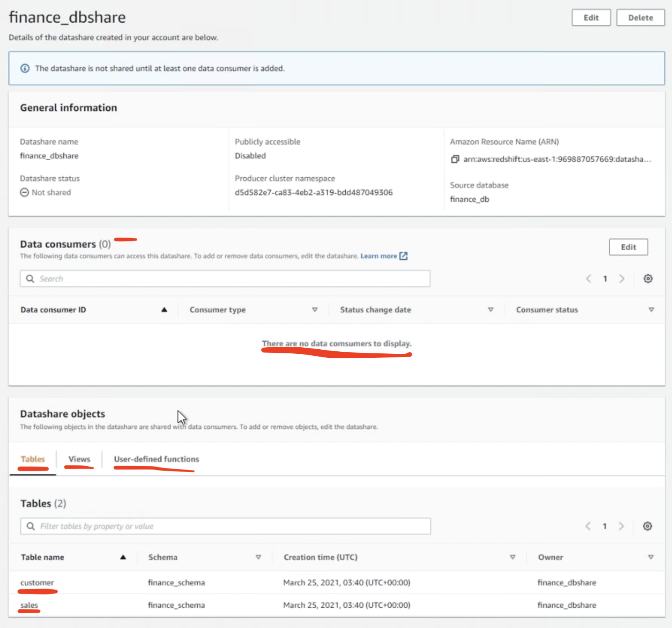This screenshot has height=628, width=672.
Task: Open Tables list settings gear icon
Action: point(647,526)
